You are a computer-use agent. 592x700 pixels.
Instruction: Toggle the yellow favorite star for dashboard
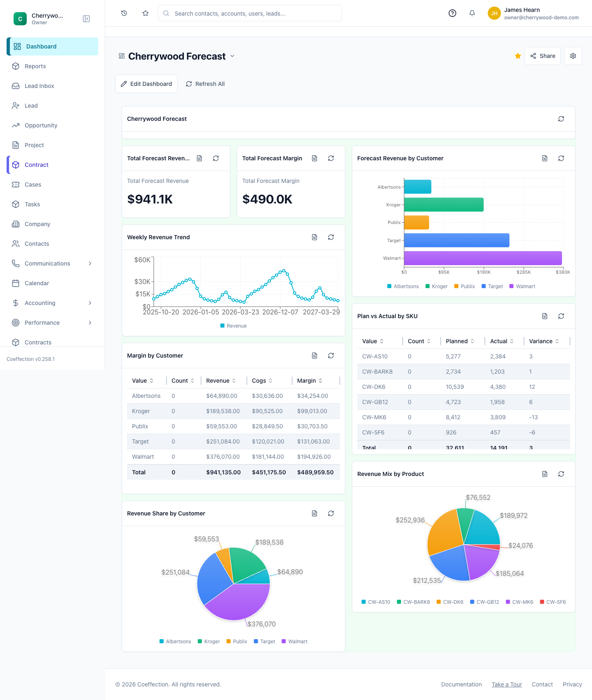click(x=518, y=56)
